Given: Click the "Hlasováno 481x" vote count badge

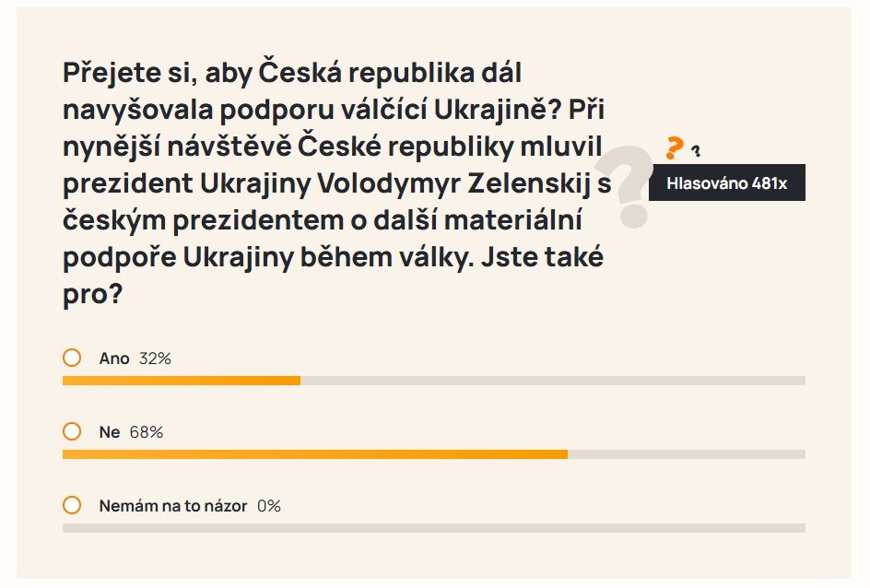Looking at the screenshot, I should 727,182.
